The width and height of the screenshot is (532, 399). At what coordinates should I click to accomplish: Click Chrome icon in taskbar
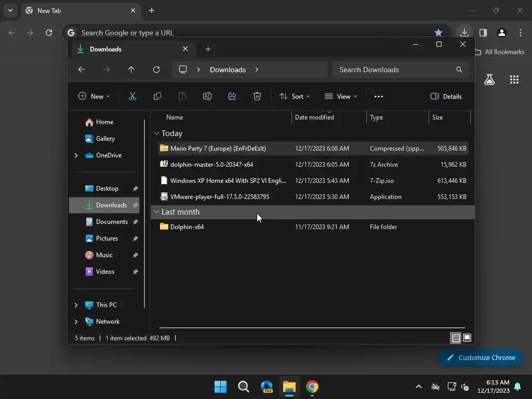[x=312, y=387]
